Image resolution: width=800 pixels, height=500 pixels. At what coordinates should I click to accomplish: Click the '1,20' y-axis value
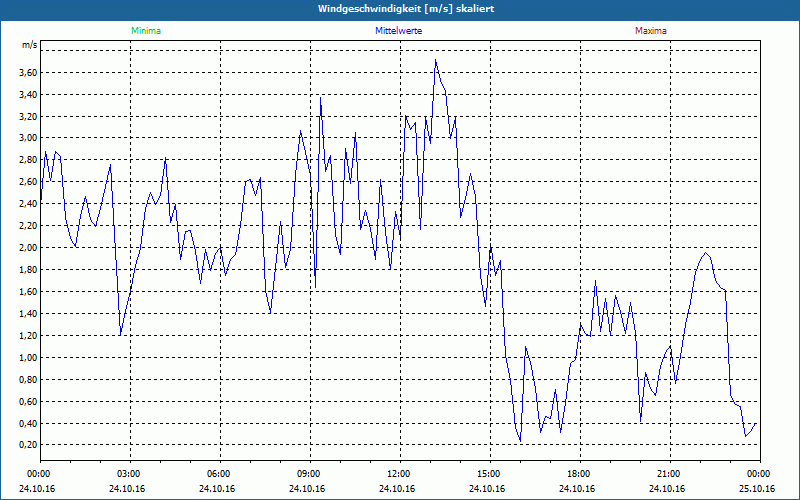pyautogui.click(x=30, y=335)
